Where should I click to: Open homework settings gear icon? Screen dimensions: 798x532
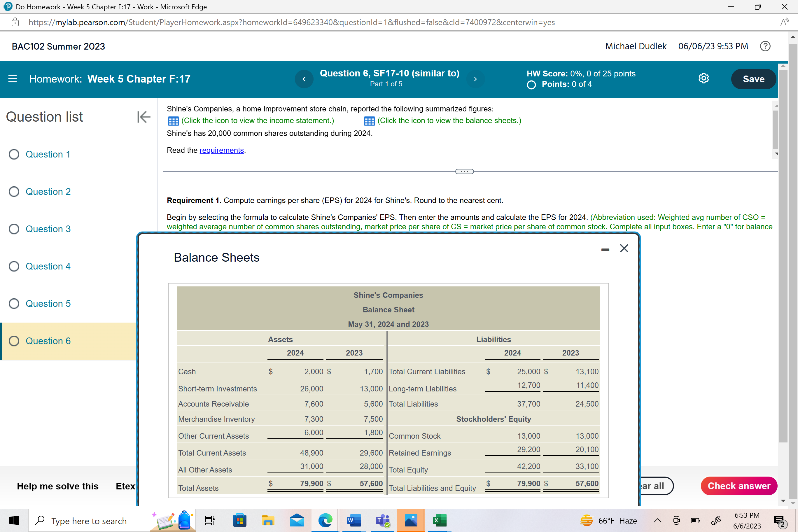click(x=704, y=79)
